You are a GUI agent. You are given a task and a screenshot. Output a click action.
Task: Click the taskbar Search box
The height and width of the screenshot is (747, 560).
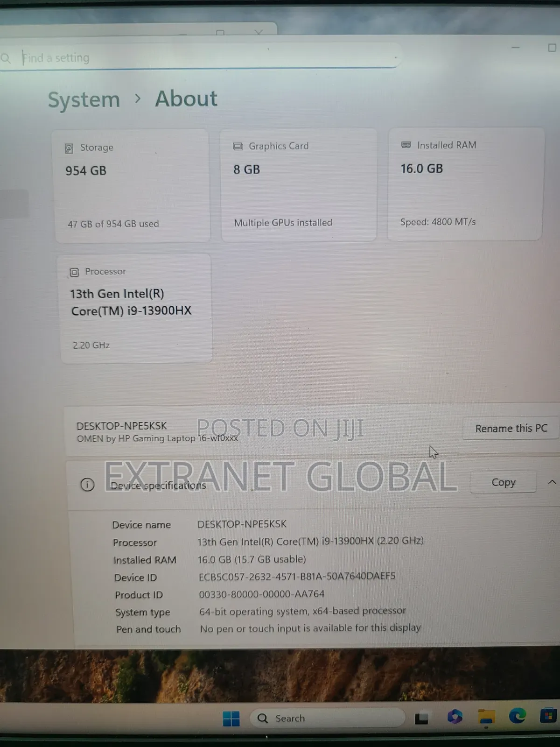(x=328, y=718)
